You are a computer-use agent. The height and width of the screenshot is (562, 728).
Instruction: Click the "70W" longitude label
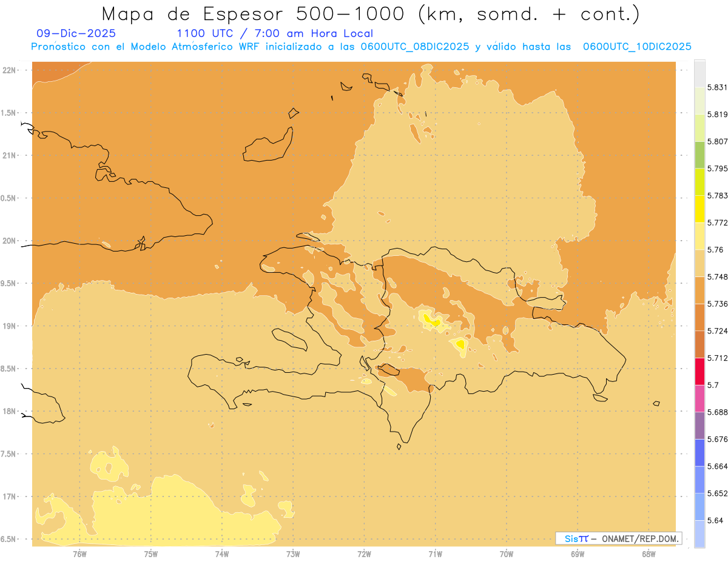(x=506, y=554)
